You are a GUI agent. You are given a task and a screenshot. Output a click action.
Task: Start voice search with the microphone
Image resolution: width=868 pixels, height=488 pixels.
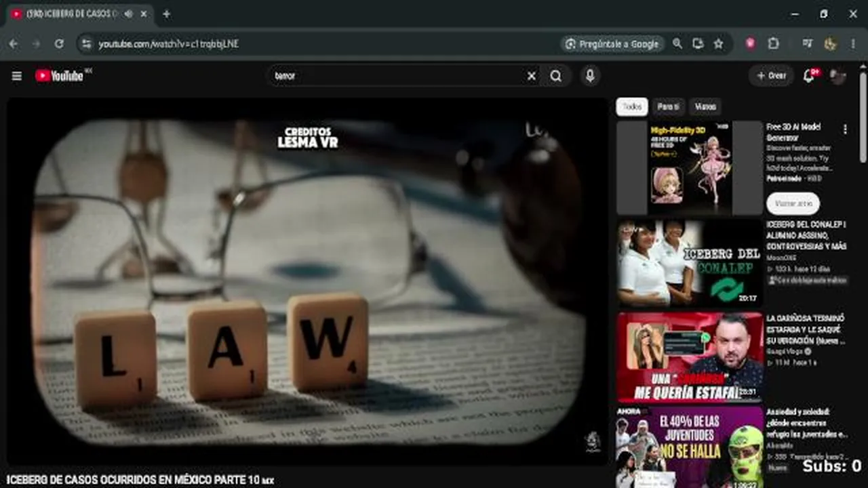point(590,76)
